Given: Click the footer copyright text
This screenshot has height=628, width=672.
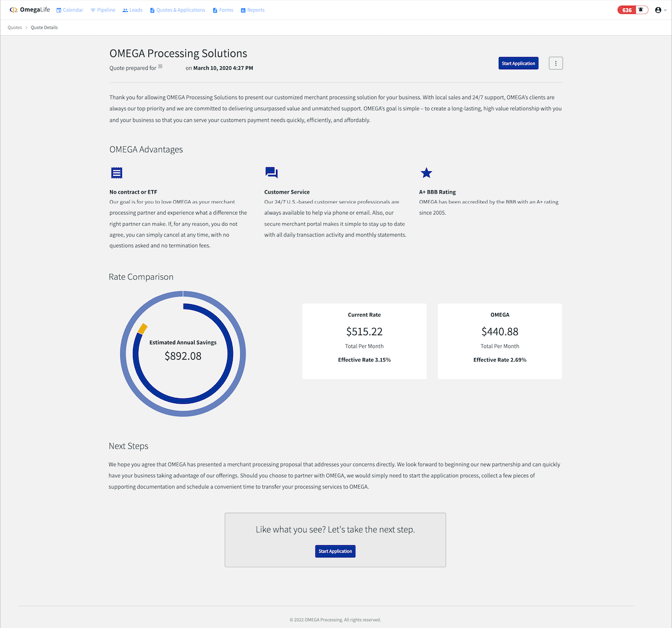Looking at the screenshot, I should coord(335,620).
